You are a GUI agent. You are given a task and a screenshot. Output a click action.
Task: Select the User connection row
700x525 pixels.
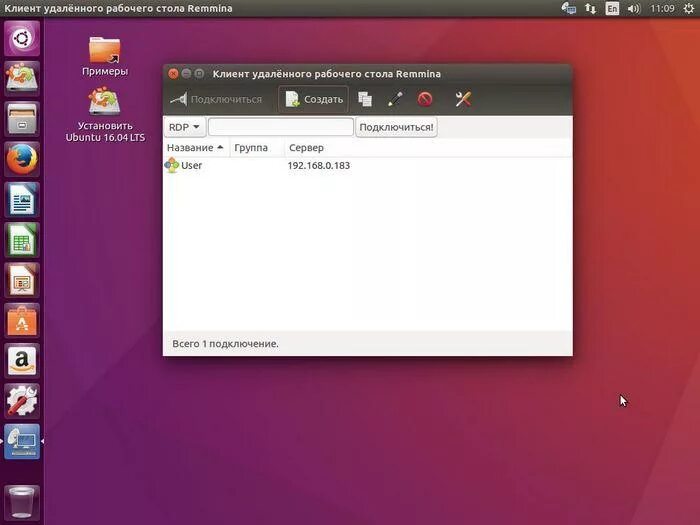click(x=367, y=166)
